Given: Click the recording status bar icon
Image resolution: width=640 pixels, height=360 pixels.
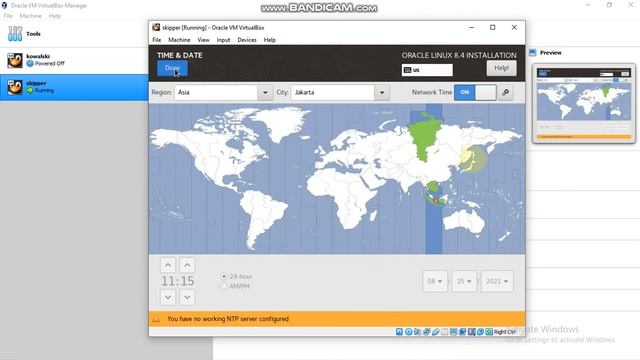Looking at the screenshot, I should (x=462, y=332).
